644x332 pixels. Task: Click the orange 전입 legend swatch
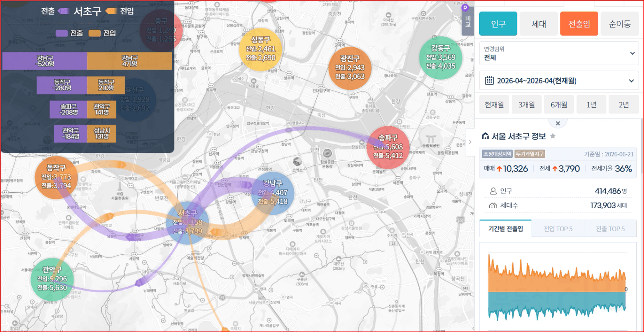95,33
